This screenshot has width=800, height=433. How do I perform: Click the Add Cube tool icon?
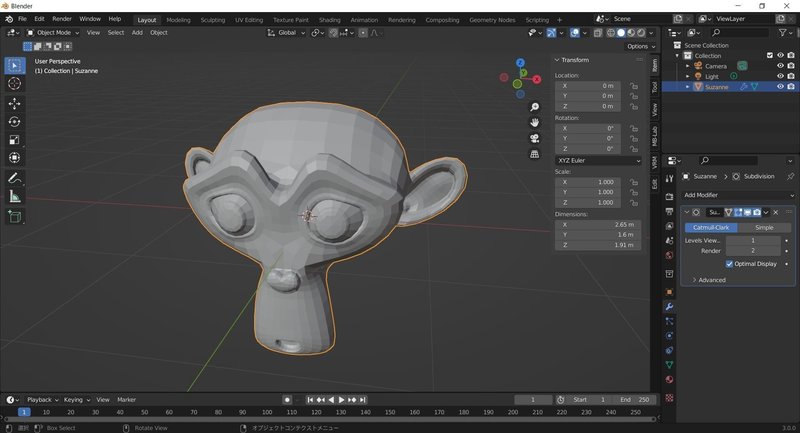pyautogui.click(x=14, y=216)
